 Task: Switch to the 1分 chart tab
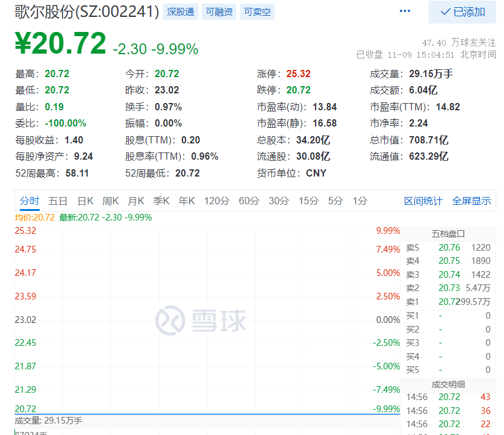click(x=360, y=201)
